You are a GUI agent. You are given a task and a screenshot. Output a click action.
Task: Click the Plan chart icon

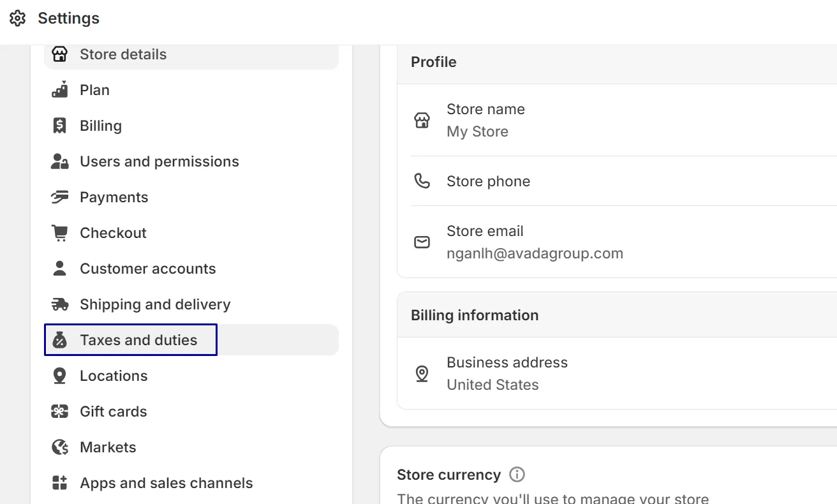[59, 90]
